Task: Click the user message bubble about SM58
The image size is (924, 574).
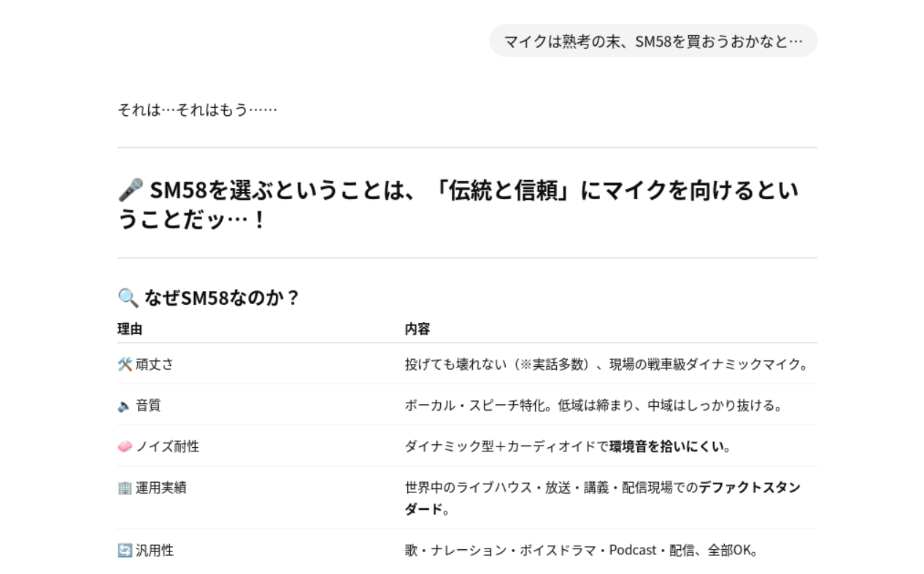Action: point(653,41)
